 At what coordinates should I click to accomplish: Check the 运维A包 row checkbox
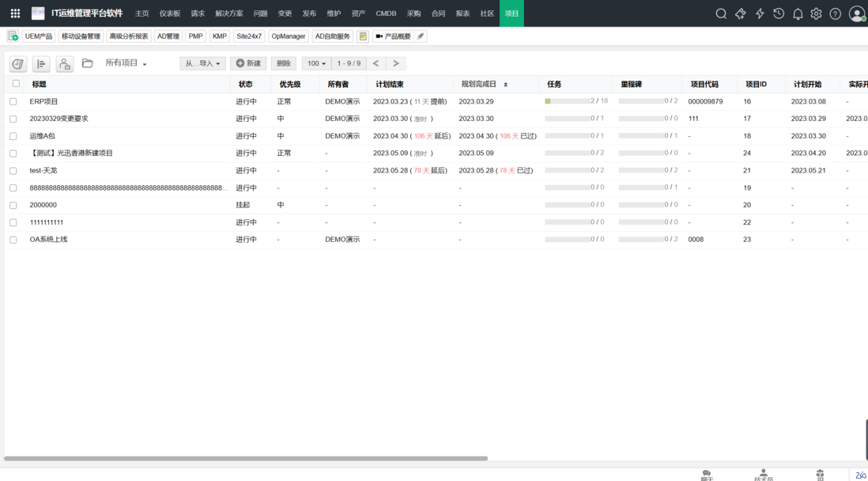tap(13, 136)
